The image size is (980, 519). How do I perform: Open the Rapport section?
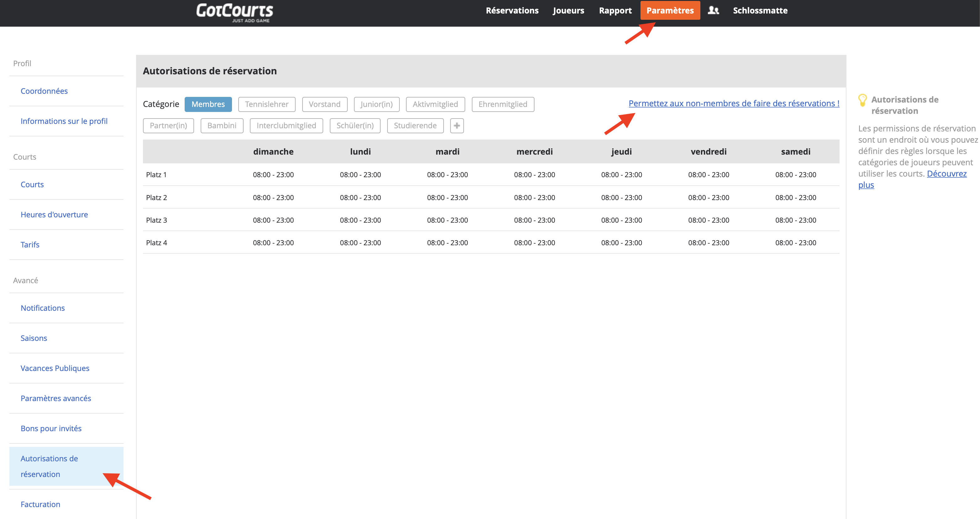coord(615,10)
